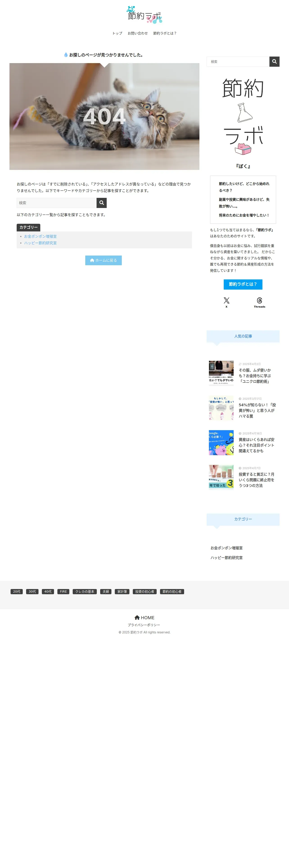Image resolution: width=289 pixels, height=868 pixels.
Task: Open the プライバシーポリシー footer link
Action: [144, 625]
